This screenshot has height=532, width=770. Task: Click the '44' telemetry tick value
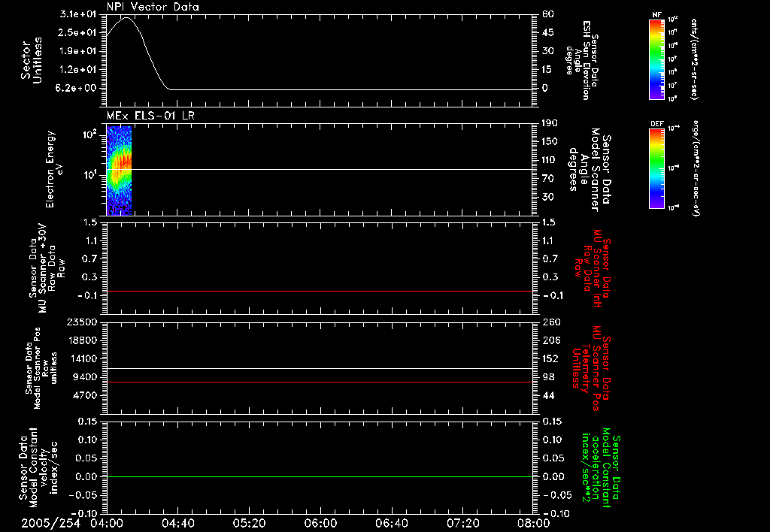click(548, 395)
